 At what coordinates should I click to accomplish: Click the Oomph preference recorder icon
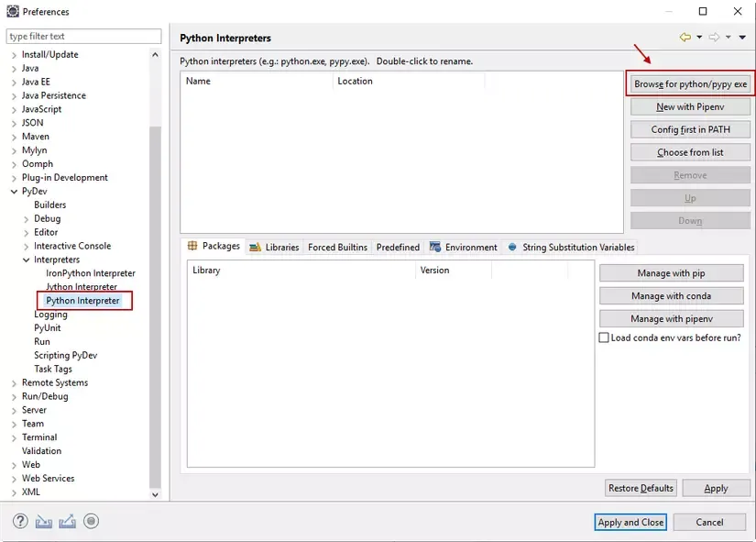[x=91, y=521]
